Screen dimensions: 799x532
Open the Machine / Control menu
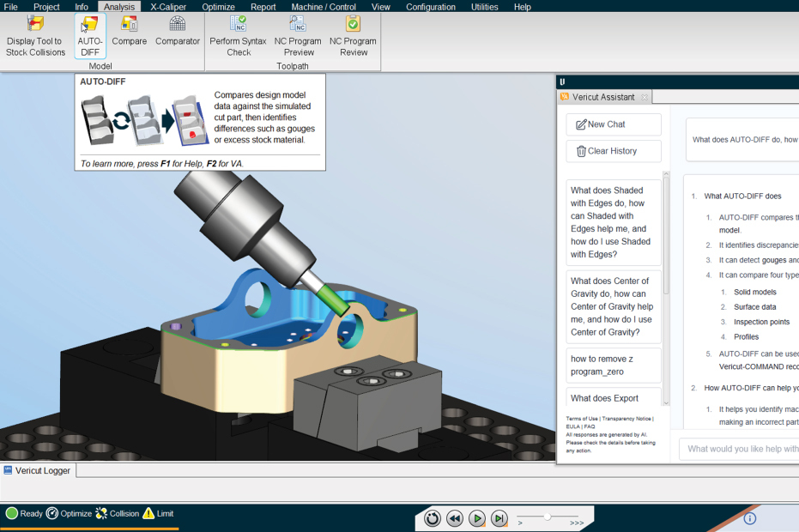click(324, 7)
